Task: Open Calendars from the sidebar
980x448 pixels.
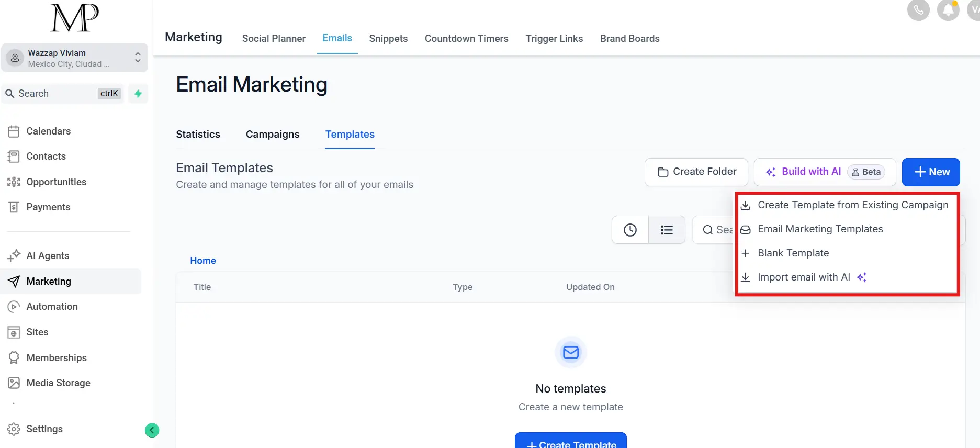Action: [48, 131]
